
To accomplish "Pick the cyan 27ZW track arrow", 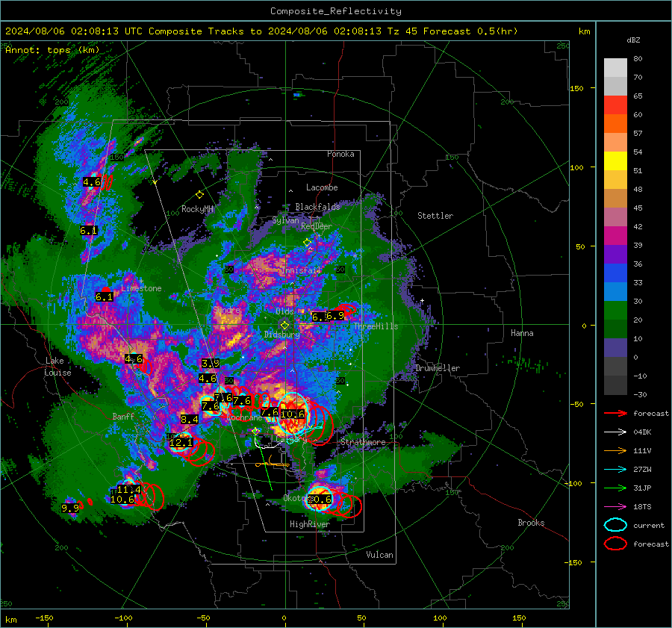I will [x=615, y=470].
